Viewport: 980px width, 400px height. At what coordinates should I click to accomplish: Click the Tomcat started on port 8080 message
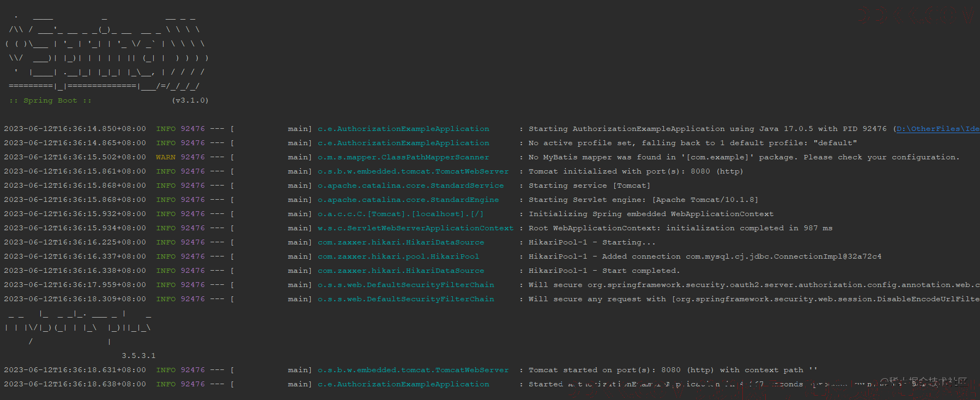click(x=673, y=370)
